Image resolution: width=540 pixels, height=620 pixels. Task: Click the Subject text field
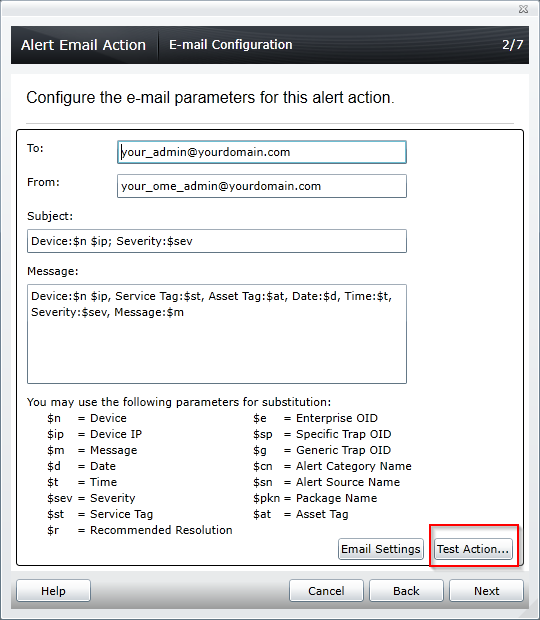[217, 241]
